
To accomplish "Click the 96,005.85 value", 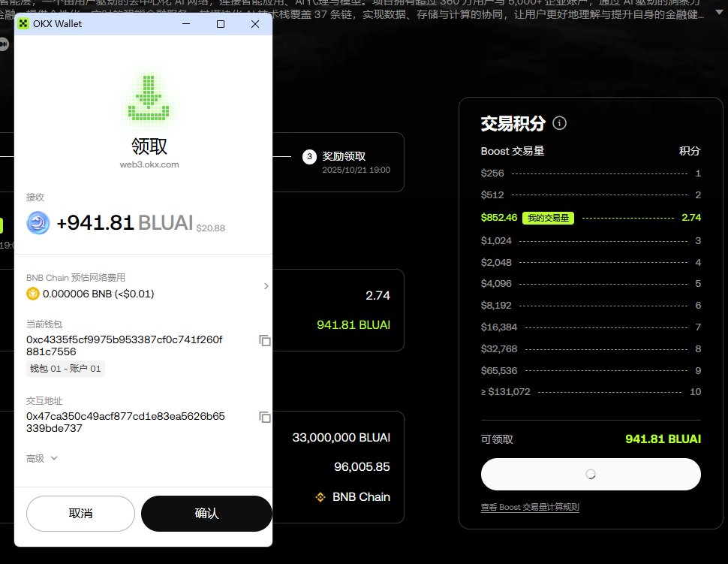I will [362, 467].
